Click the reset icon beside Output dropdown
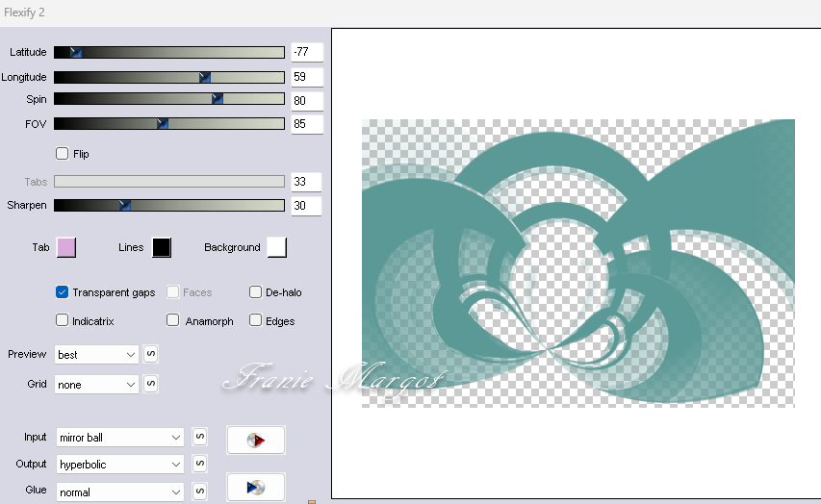This screenshot has width=821, height=504. pyautogui.click(x=199, y=464)
